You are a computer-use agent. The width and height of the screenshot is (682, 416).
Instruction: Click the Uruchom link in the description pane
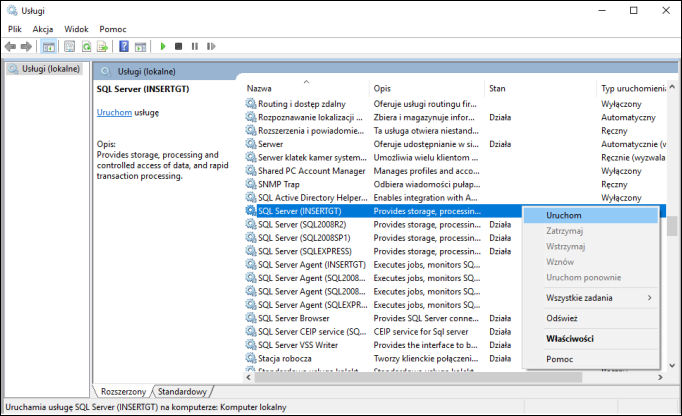114,112
